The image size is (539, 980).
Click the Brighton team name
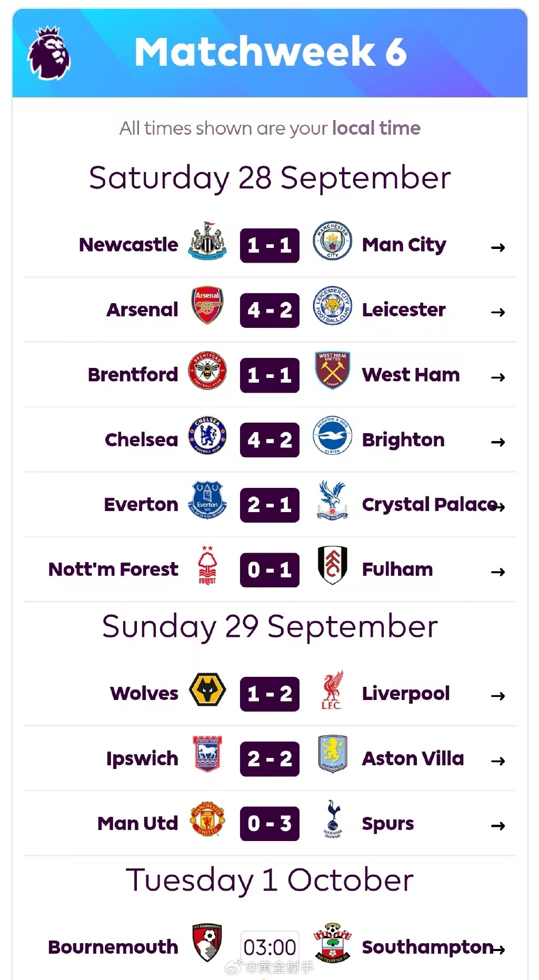coord(403,440)
